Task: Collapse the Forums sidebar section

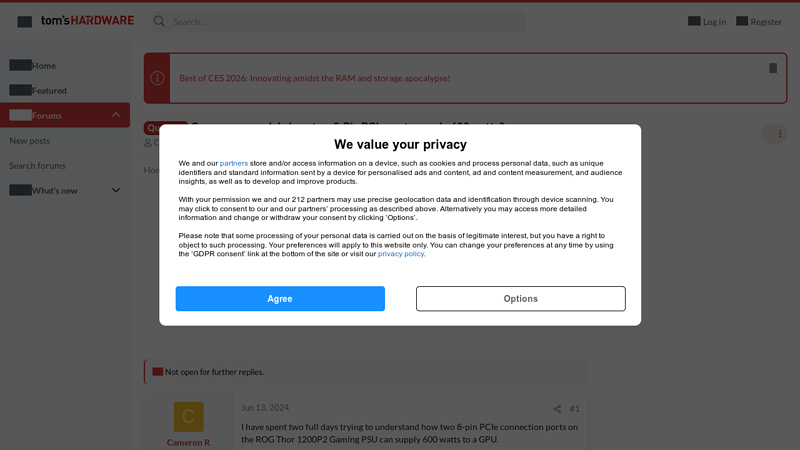Action: pos(116,115)
